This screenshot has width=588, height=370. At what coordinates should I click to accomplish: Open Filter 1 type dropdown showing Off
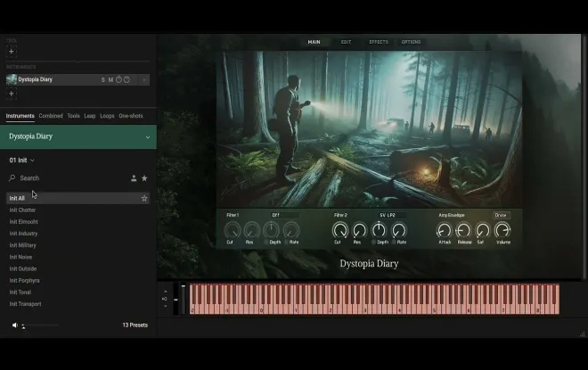tap(285, 215)
